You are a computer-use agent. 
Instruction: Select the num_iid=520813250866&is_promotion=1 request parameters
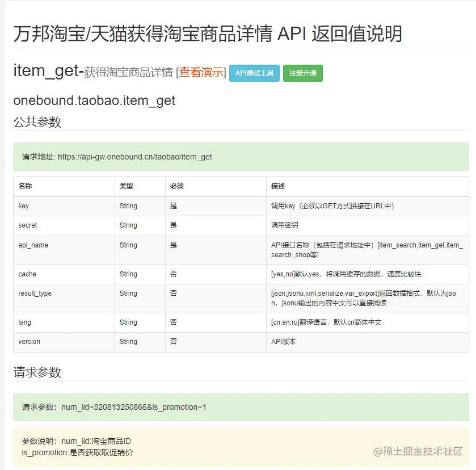pos(134,407)
